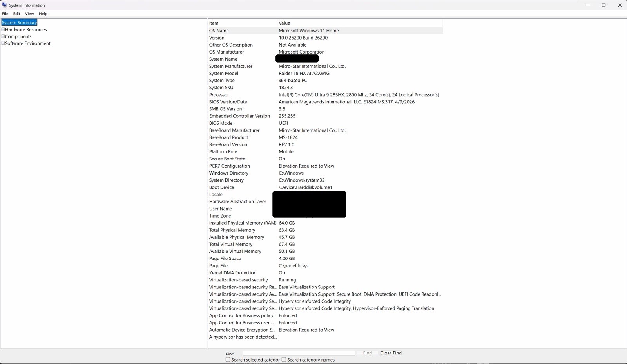Select the Hardware Abstraction Layer row
Screen dimensions: 627x364
coord(325,202)
